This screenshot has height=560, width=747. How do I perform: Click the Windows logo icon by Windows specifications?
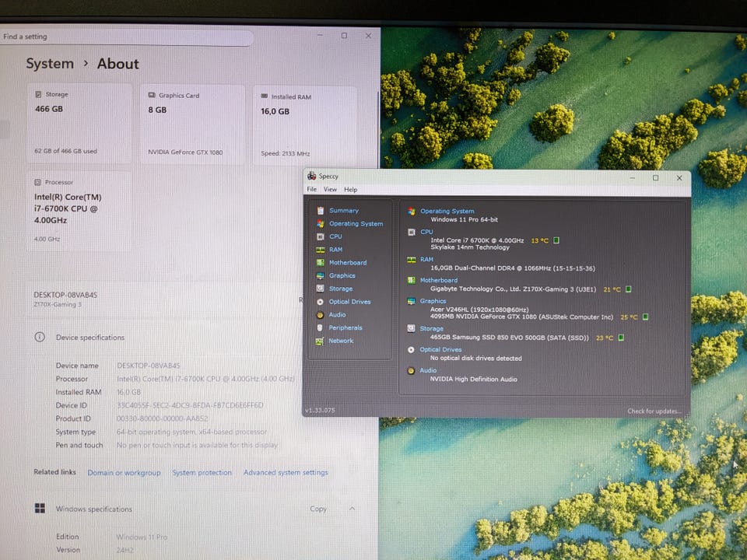click(x=40, y=508)
